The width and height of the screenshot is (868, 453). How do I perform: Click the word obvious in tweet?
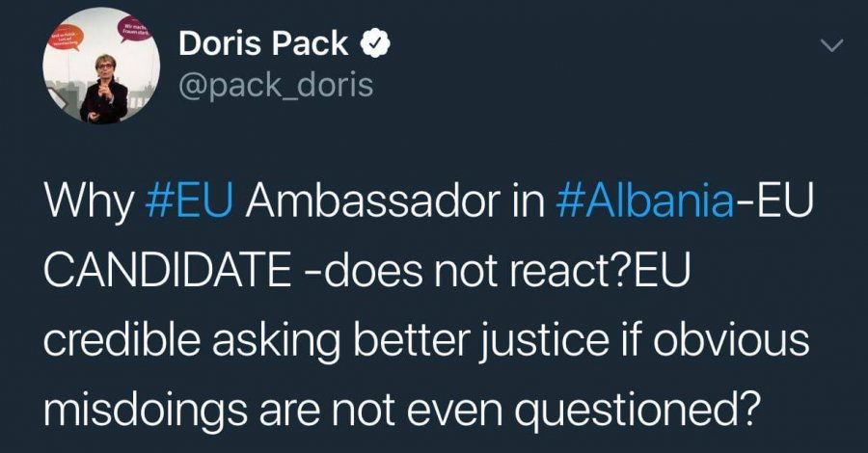[731, 342]
